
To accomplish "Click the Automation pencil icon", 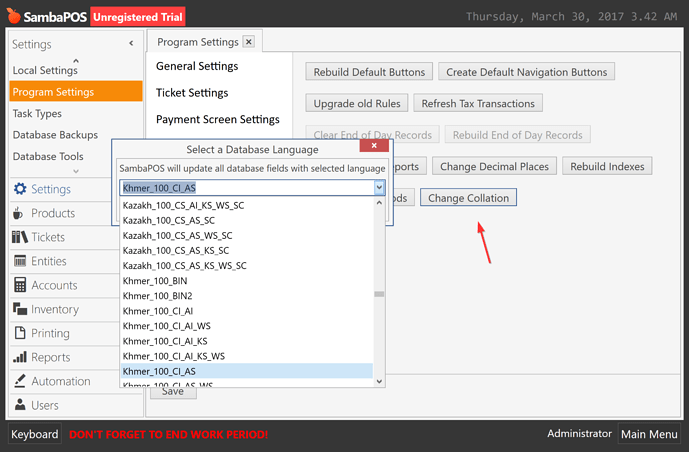I will tap(20, 381).
